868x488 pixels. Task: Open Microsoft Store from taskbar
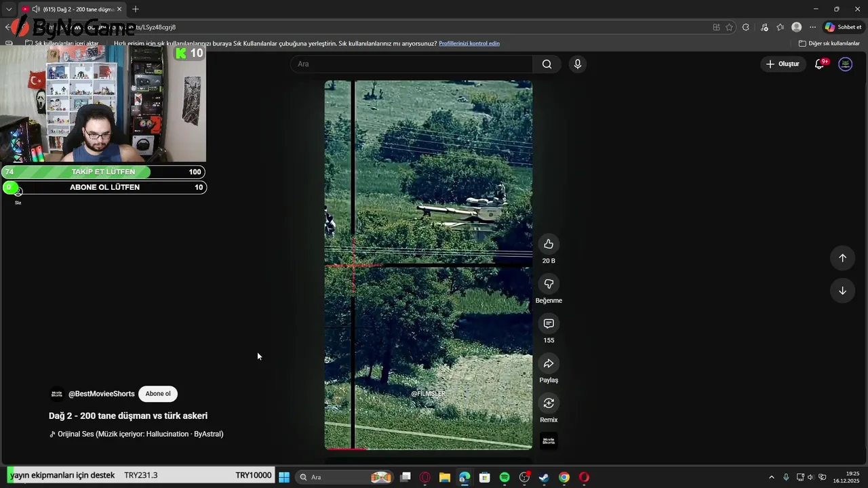tap(484, 477)
